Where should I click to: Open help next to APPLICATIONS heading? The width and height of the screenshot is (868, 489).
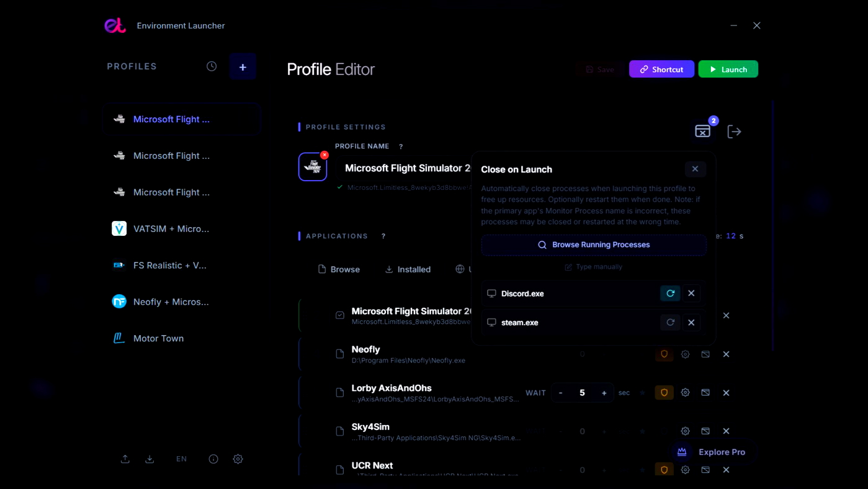[x=383, y=236]
